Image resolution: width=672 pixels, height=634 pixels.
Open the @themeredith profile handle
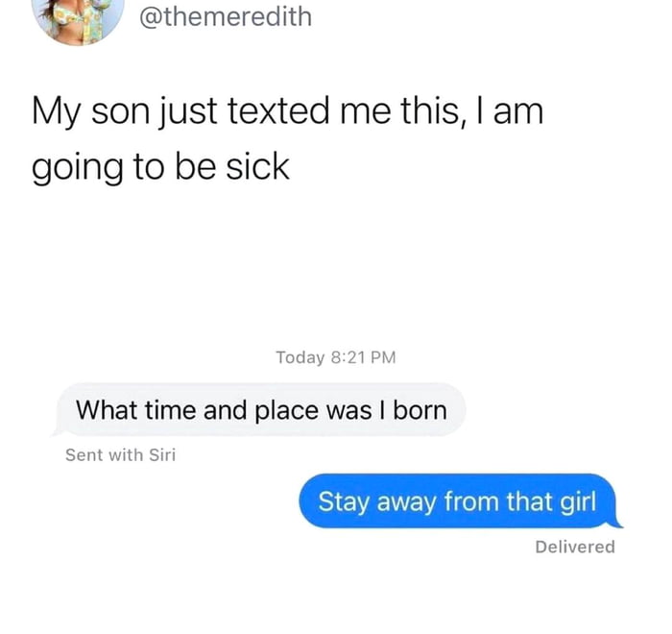click(226, 16)
